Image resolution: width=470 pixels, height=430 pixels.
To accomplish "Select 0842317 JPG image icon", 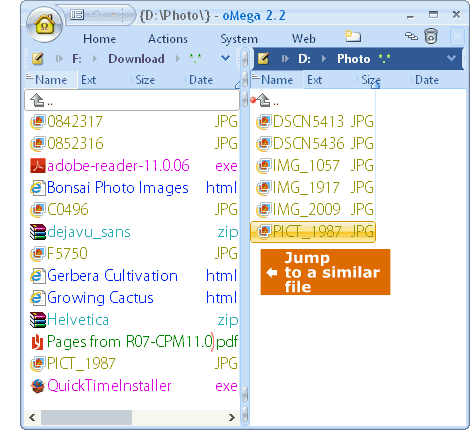I will click(38, 121).
